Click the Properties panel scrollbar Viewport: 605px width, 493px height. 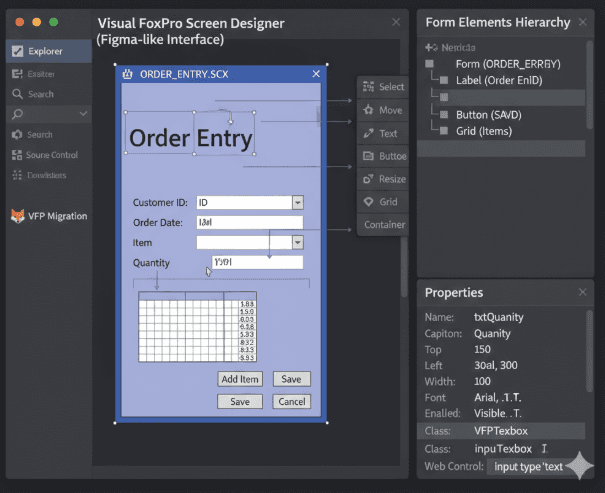(589, 351)
